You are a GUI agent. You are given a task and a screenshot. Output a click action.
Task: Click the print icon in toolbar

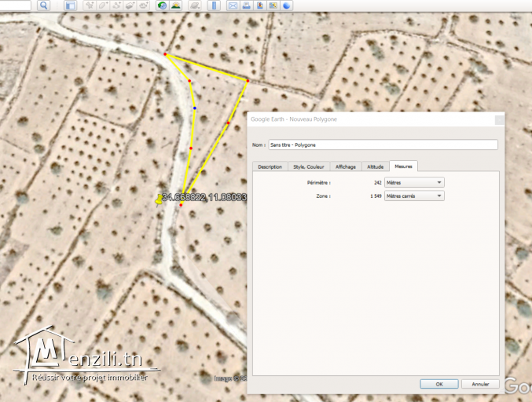point(246,5)
